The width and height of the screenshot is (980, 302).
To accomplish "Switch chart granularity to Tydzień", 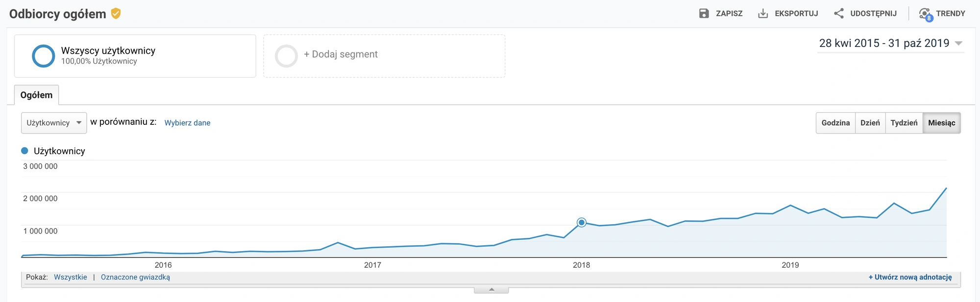I will pos(904,123).
